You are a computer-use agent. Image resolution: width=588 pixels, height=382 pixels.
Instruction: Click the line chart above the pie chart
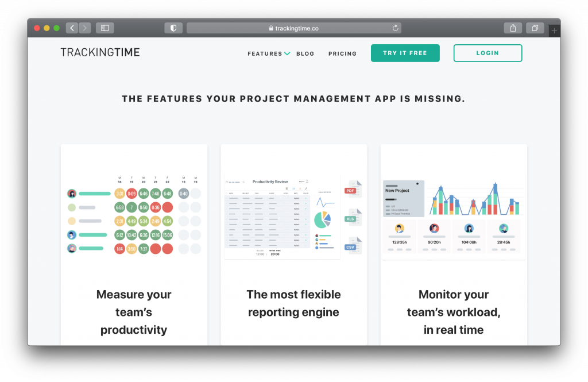click(x=325, y=202)
